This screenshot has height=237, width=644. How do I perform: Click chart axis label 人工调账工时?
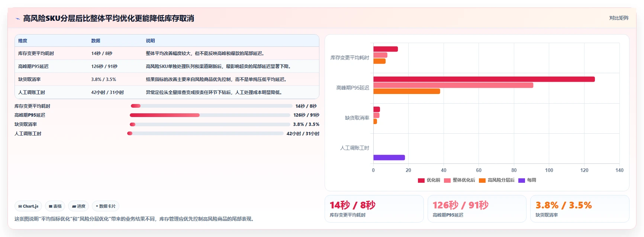pyautogui.click(x=354, y=148)
